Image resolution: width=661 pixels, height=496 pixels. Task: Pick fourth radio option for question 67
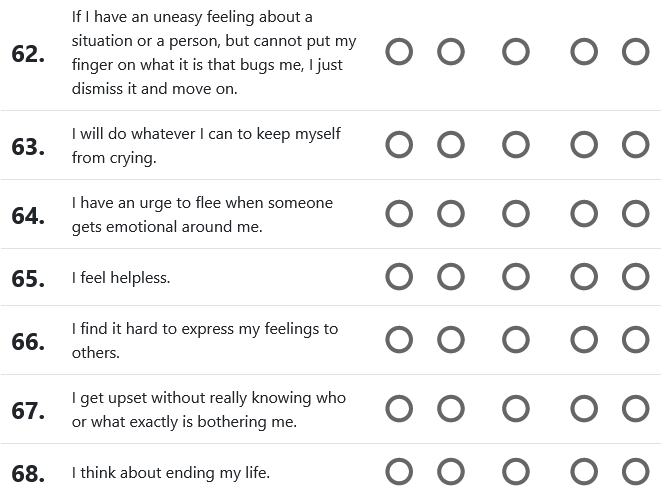(584, 409)
